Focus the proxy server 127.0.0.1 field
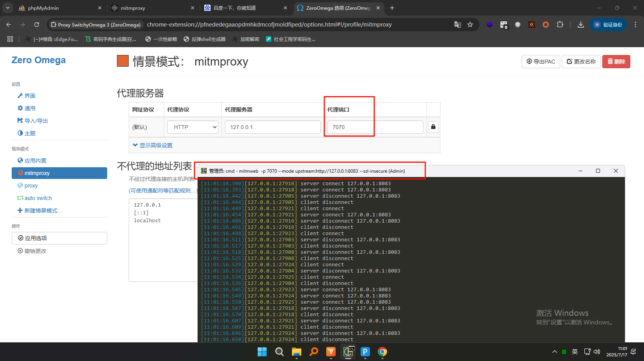The width and height of the screenshot is (644, 361). point(272,127)
